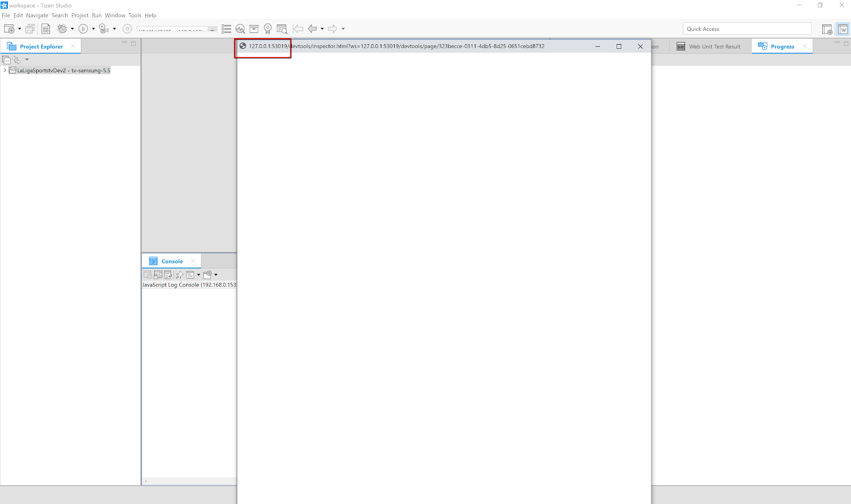Viewport: 851px width, 504px height.
Task: Toggle the Open Web Perspective button
Action: click(x=843, y=29)
